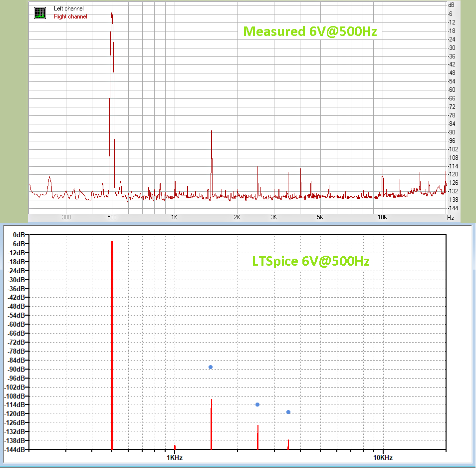Click the 3K frequency label in measured plot
Screen dimensions: 476x468
pyautogui.click(x=274, y=217)
